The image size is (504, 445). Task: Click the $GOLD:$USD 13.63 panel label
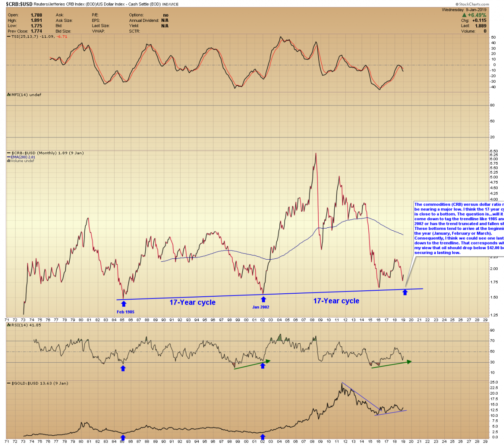tap(39, 383)
